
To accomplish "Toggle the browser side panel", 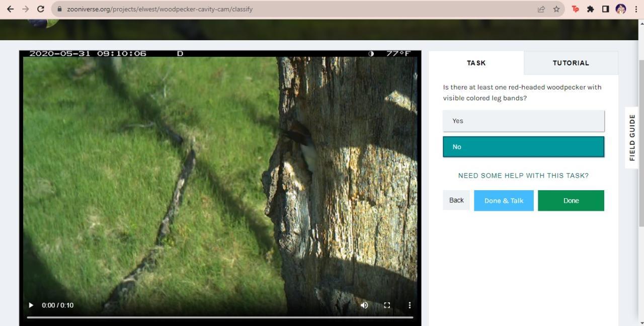I will (605, 9).
